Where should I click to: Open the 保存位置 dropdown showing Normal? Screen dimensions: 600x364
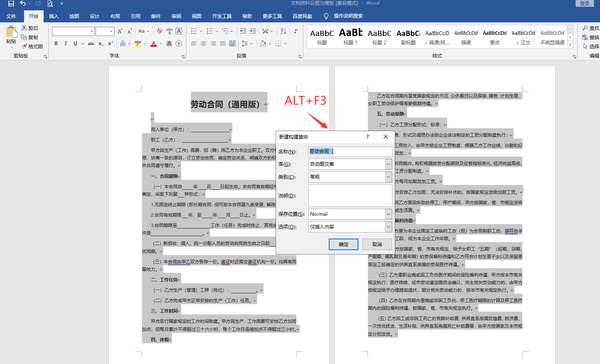coord(388,214)
